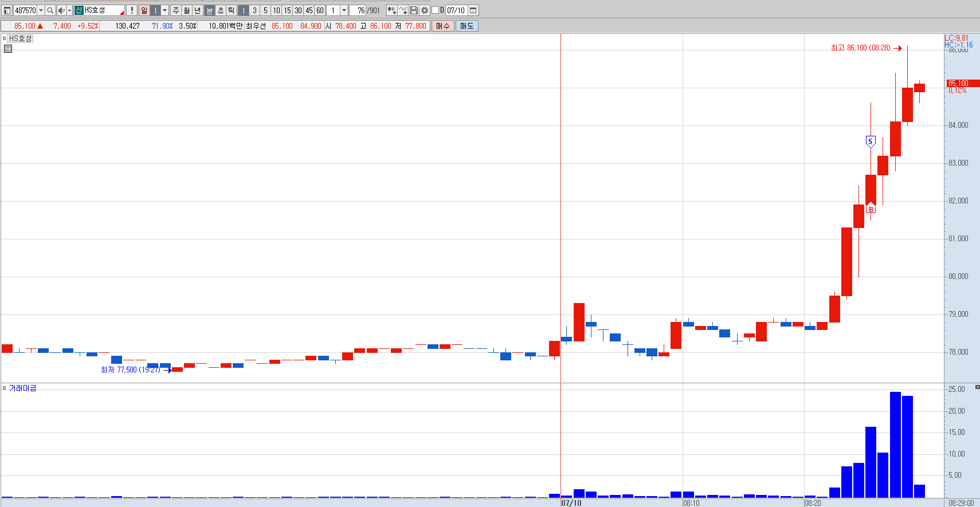
Task: Open chart settings gear icon
Action: click(425, 10)
